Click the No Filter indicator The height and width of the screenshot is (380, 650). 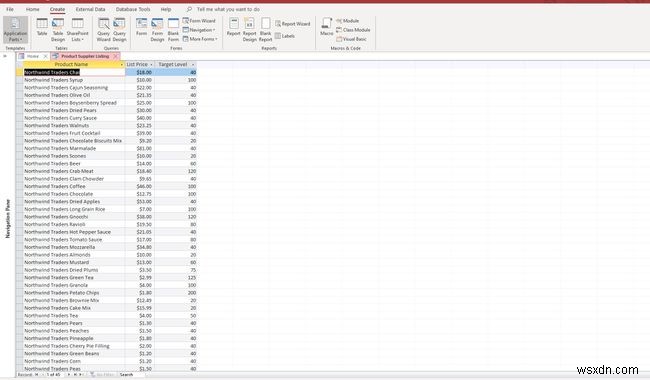point(102,375)
